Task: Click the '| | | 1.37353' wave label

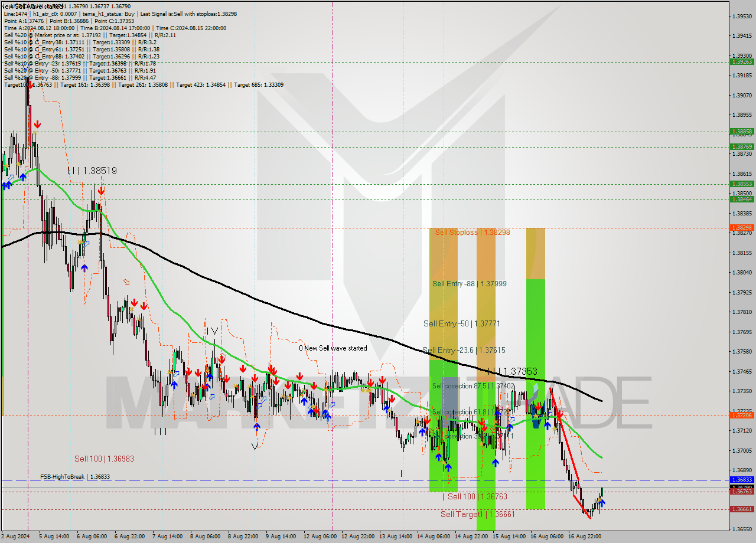Action: (x=513, y=371)
